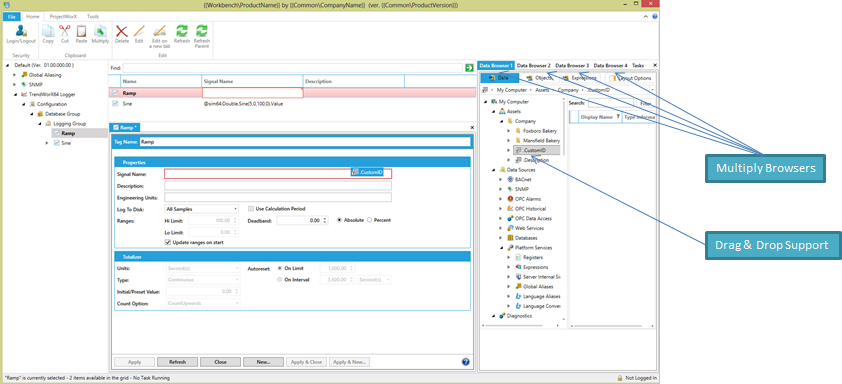Click the green Find go arrow

pos(469,68)
